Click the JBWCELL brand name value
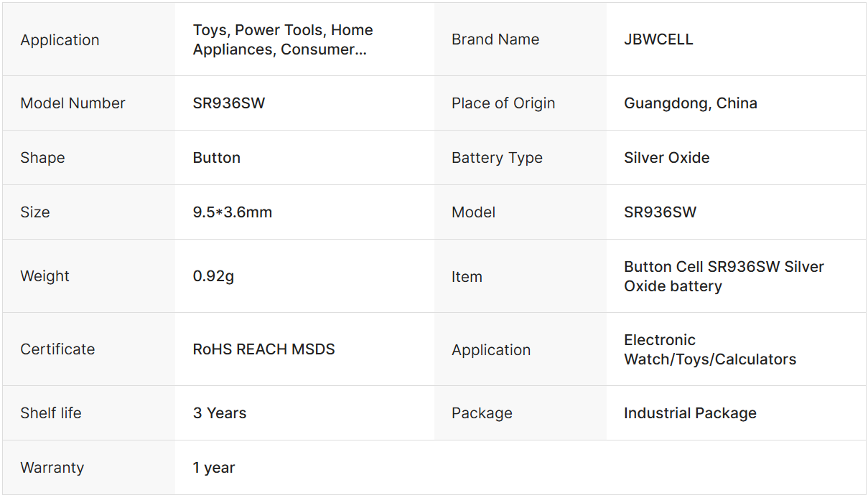This screenshot has height=495, width=868. (658, 39)
